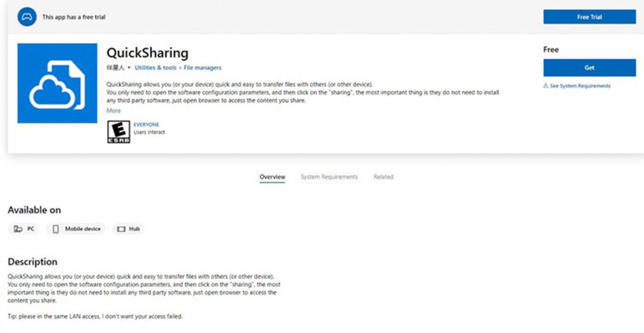Click the Mobile device phone icon
644x333 pixels.
56,229
